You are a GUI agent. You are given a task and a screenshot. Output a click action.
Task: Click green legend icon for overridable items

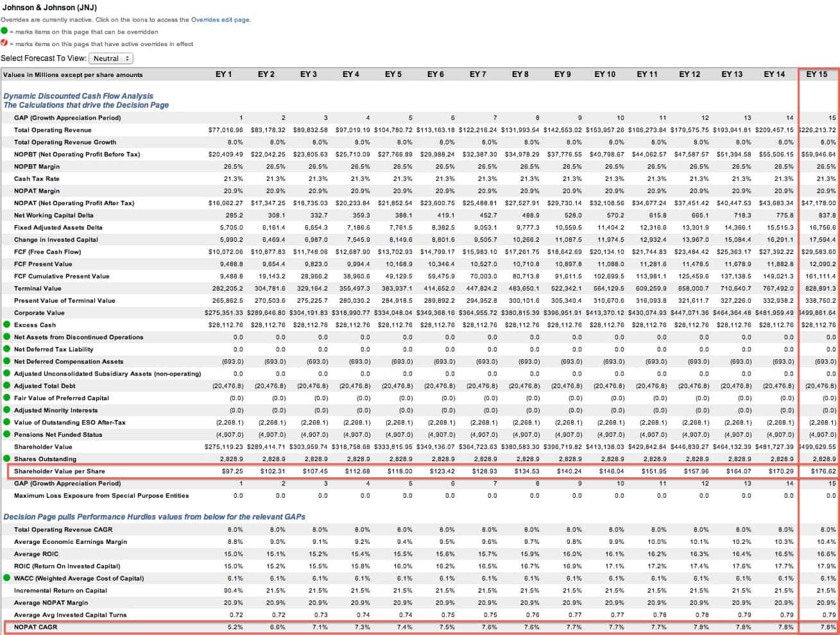(4, 31)
